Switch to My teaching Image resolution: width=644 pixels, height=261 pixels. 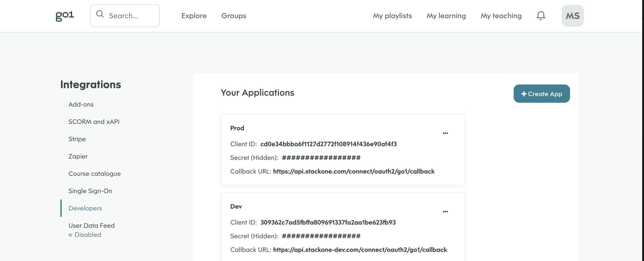501,15
